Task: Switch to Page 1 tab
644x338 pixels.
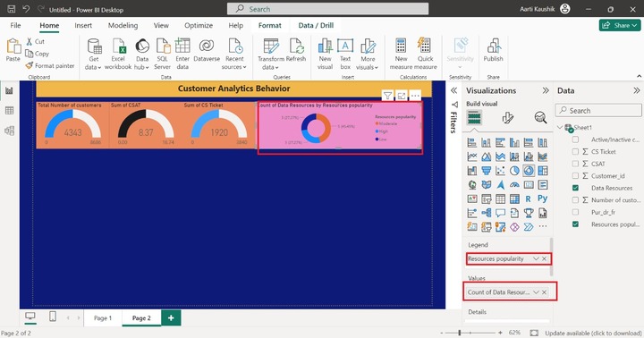Action: tap(103, 317)
